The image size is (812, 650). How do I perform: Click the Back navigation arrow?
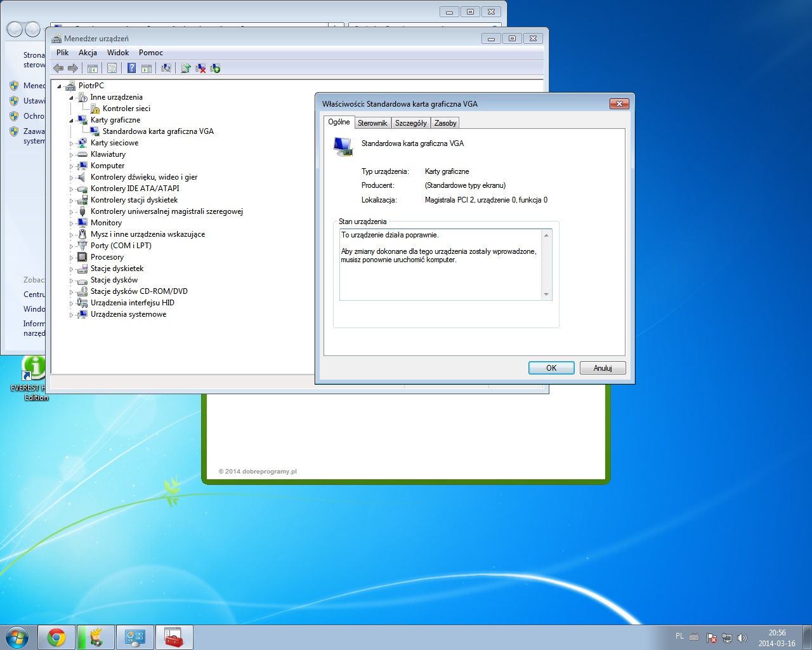58,68
